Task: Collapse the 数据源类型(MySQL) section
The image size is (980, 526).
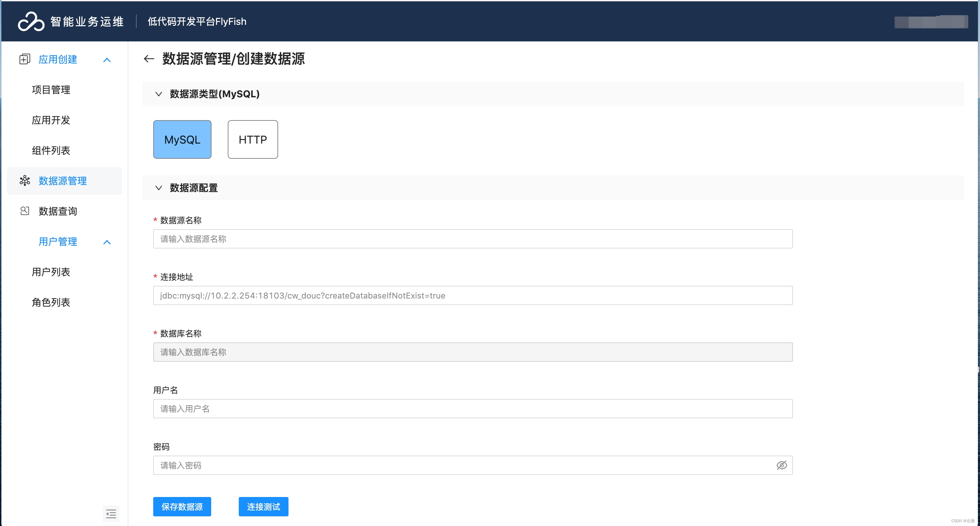Action: pyautogui.click(x=159, y=94)
